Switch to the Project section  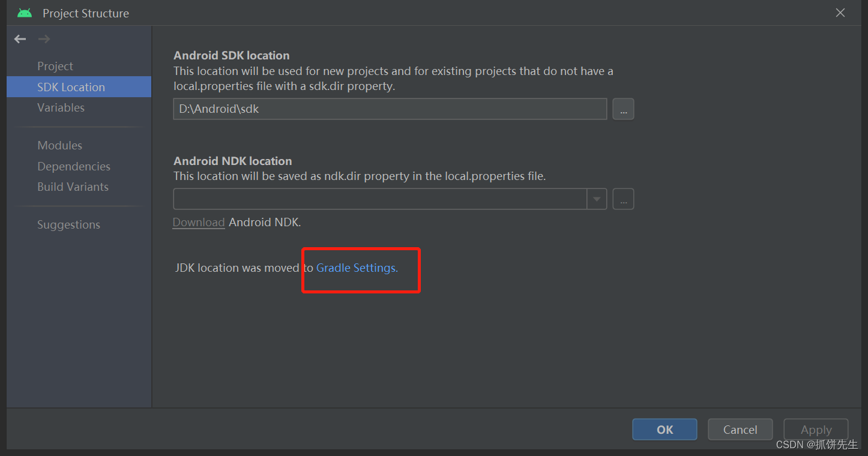point(55,66)
